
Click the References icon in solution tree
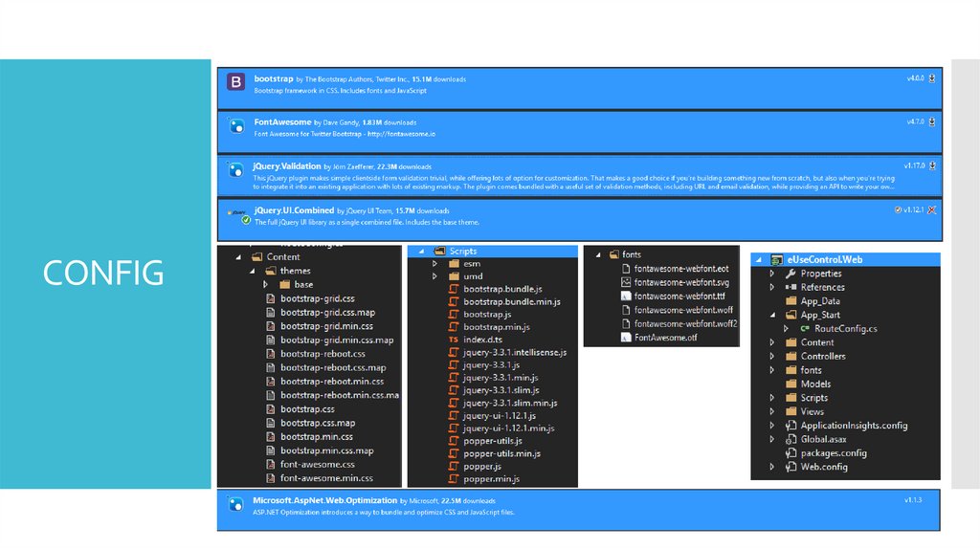click(791, 287)
